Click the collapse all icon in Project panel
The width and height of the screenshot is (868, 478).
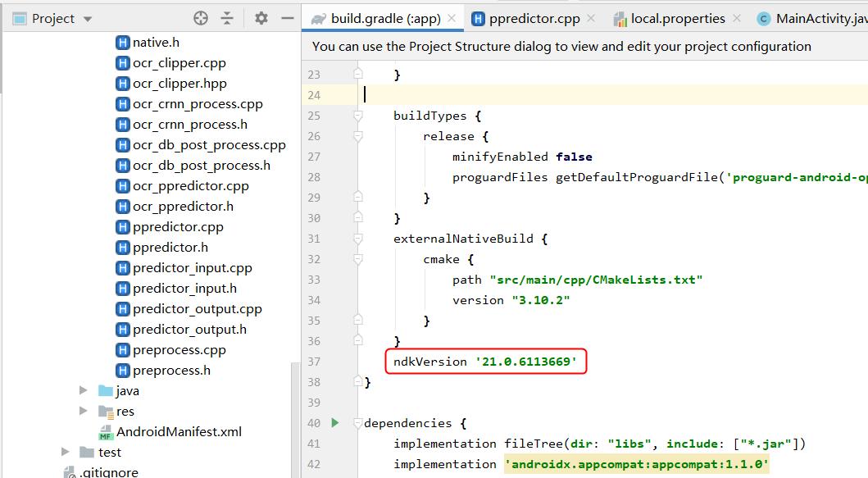pos(227,18)
